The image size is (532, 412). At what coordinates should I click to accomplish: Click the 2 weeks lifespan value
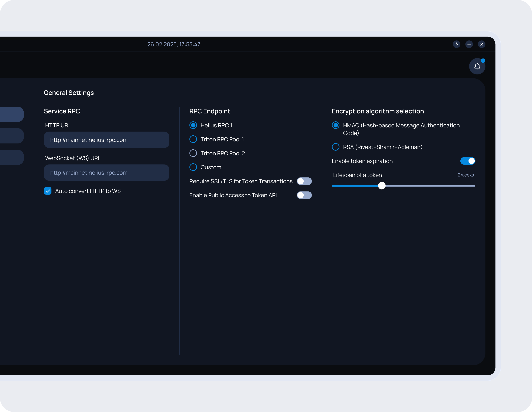click(465, 175)
